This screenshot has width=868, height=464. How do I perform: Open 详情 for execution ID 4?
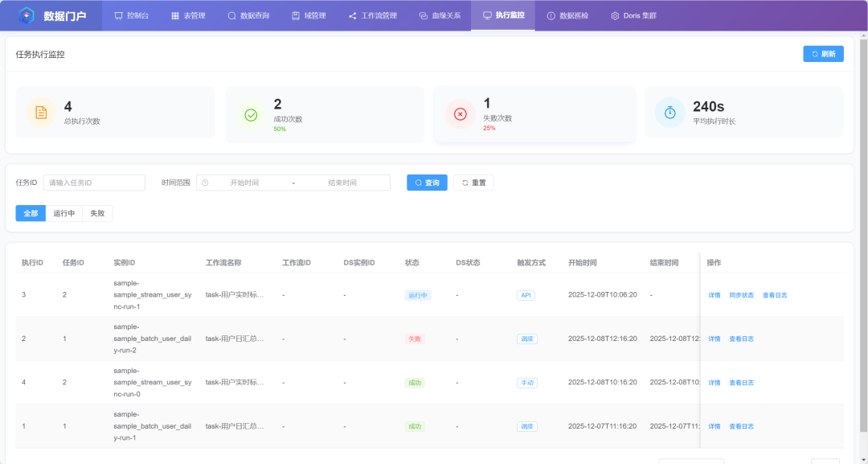714,383
